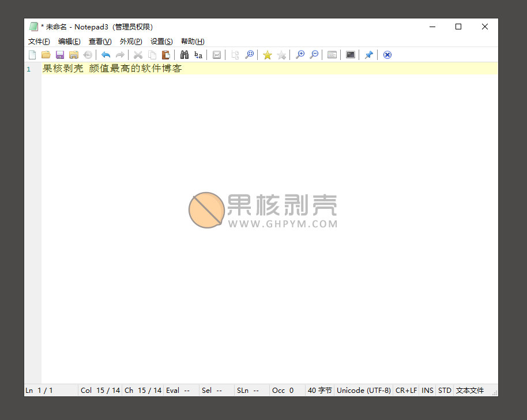Click the SLn status field
This screenshot has height=420, width=527.
pyautogui.click(x=252, y=391)
